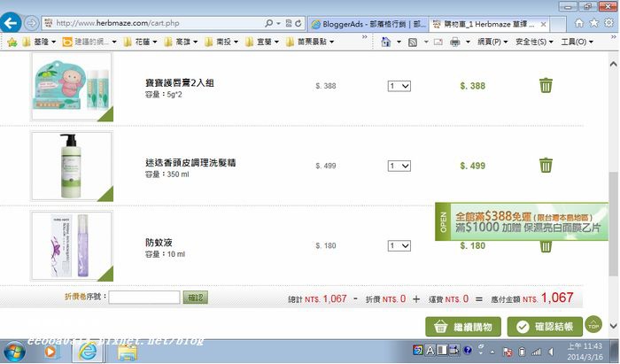Click the page scrollbar down arrow

coord(613,326)
